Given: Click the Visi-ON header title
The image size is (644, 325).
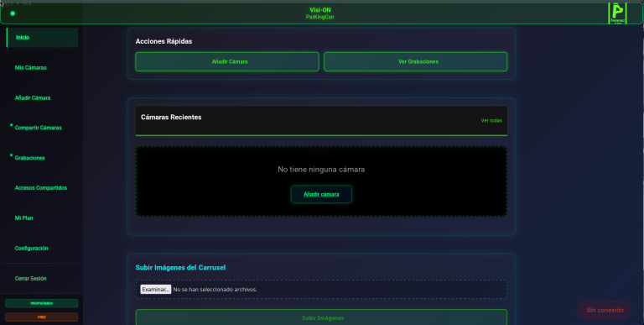Looking at the screenshot, I should (x=320, y=10).
